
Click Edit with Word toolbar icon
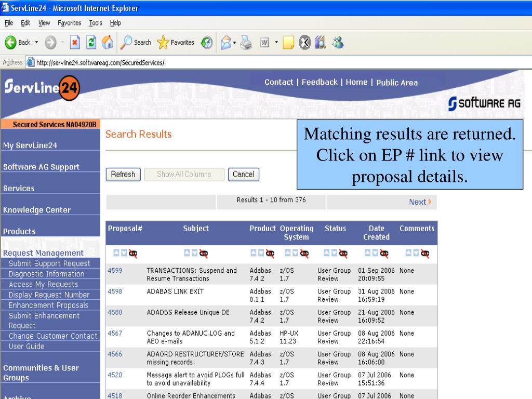(264, 43)
